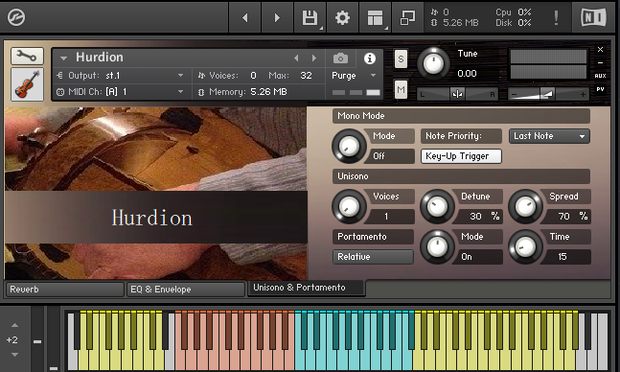Click the NI logo icon

click(593, 17)
